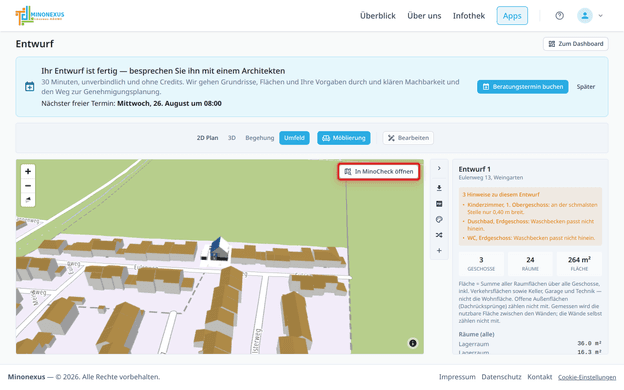Click the download icon in side toolbar
624x390 pixels.
439,188
